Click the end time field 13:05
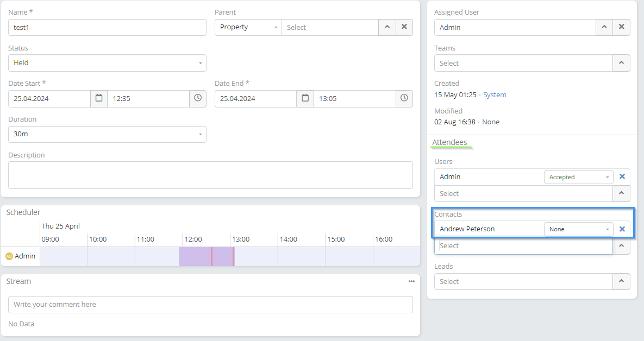This screenshot has height=341, width=644. click(355, 98)
